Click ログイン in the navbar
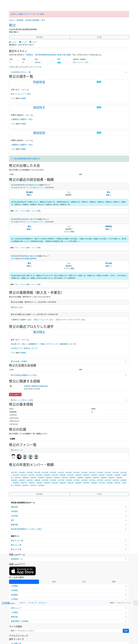This screenshot has height=644, width=138. 23,603
